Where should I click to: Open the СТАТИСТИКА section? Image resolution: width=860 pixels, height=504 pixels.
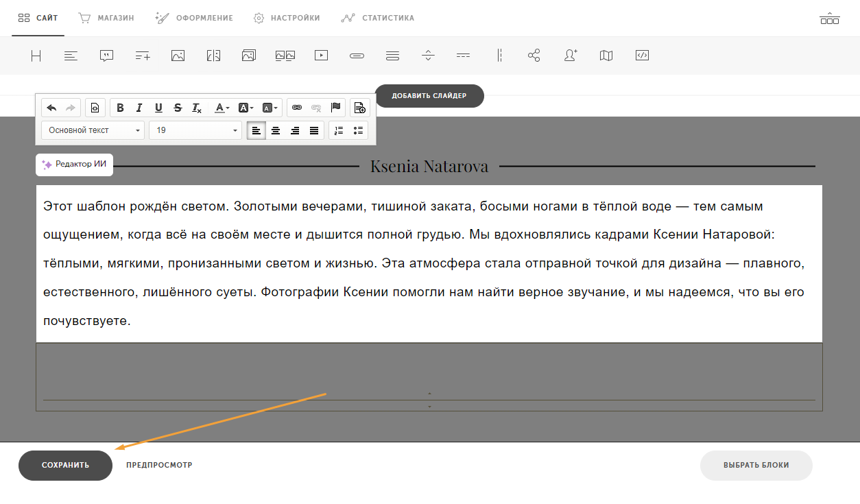(377, 18)
